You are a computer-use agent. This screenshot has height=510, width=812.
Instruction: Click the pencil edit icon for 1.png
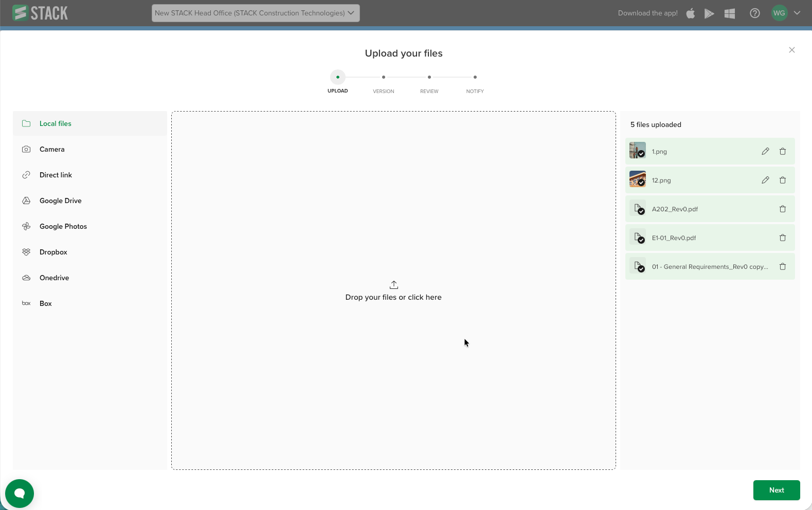(x=765, y=151)
